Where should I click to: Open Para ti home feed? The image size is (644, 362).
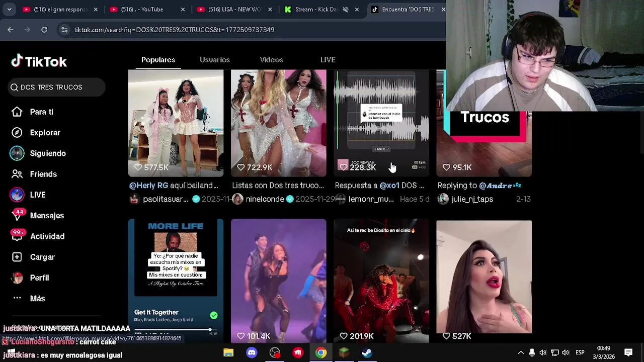[x=33, y=112]
